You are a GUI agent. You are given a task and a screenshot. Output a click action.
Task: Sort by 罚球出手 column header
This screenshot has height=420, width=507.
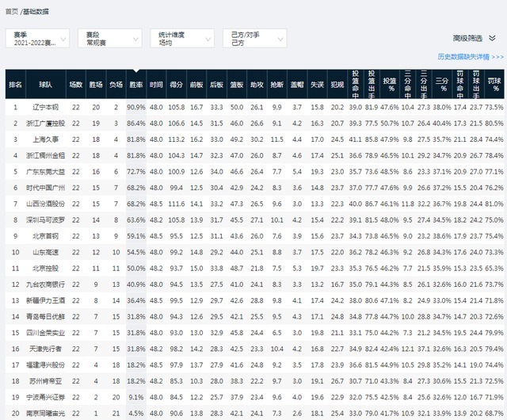pyautogui.click(x=476, y=85)
